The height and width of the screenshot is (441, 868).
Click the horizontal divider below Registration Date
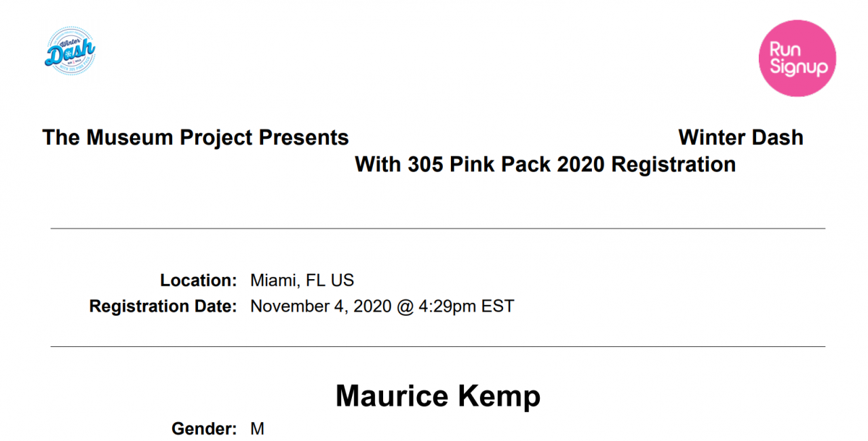tap(438, 347)
